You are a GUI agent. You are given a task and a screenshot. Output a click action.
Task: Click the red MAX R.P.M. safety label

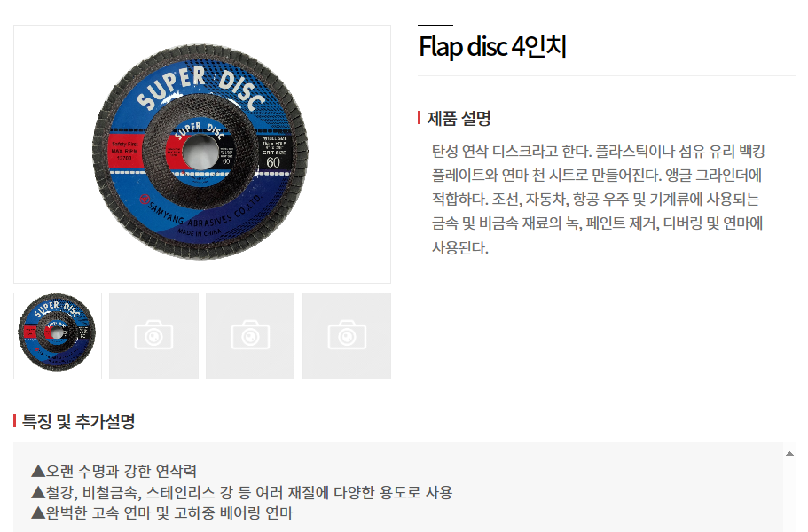click(124, 151)
